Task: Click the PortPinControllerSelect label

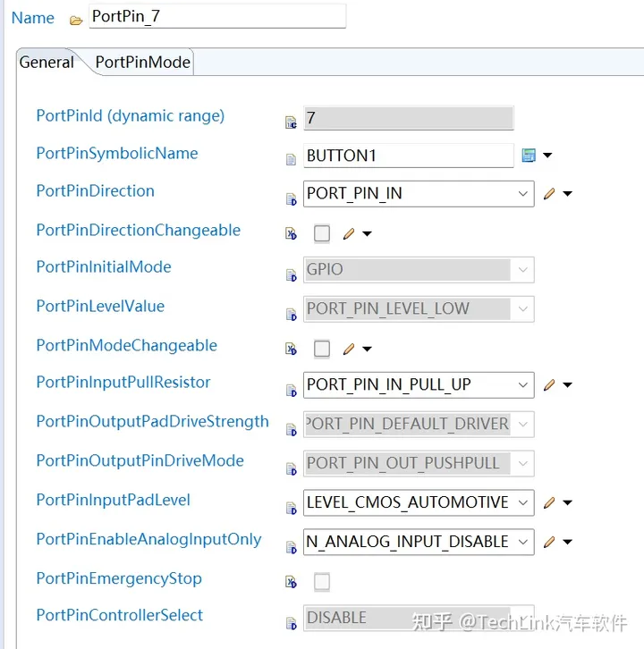Action: [x=120, y=615]
